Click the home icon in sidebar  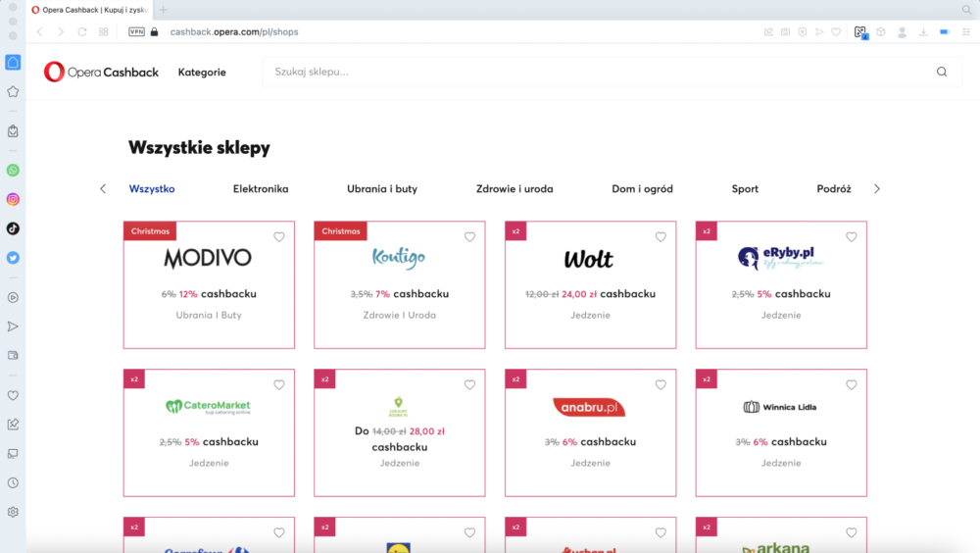pos(13,62)
